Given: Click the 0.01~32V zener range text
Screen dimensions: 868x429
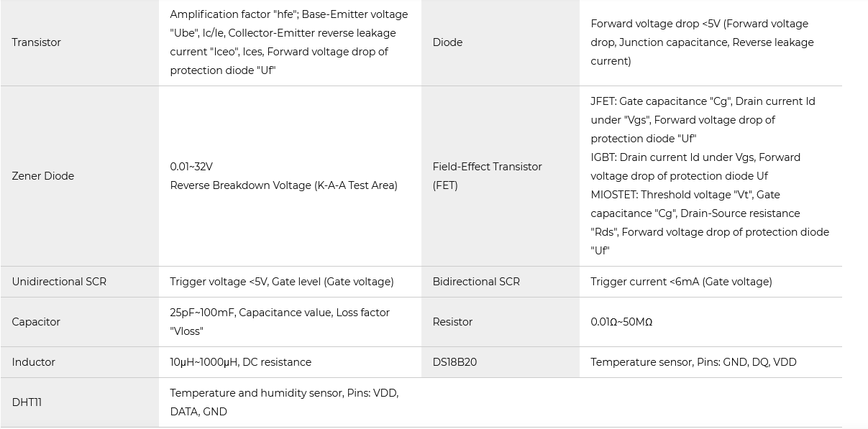Looking at the screenshot, I should [191, 167].
